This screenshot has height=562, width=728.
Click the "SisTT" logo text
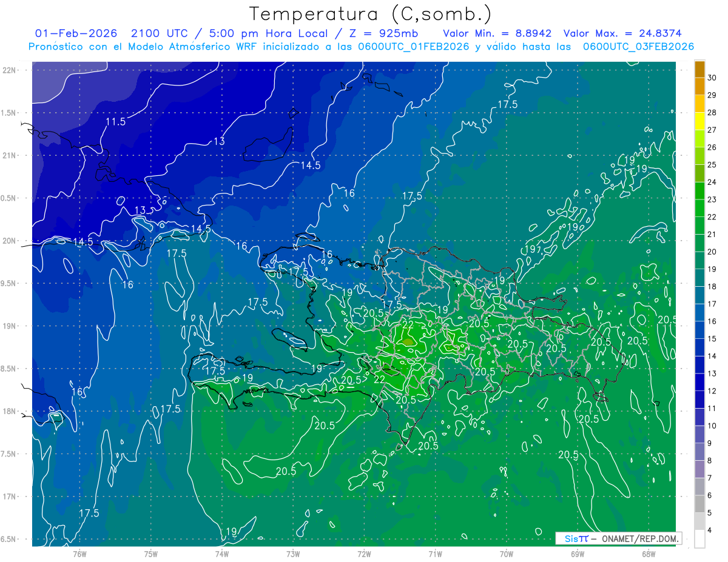pyautogui.click(x=576, y=538)
